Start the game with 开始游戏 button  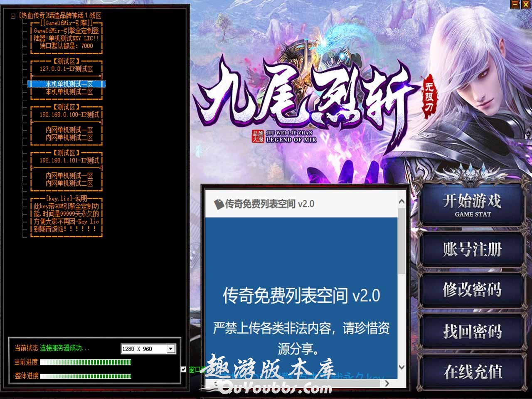coord(472,205)
